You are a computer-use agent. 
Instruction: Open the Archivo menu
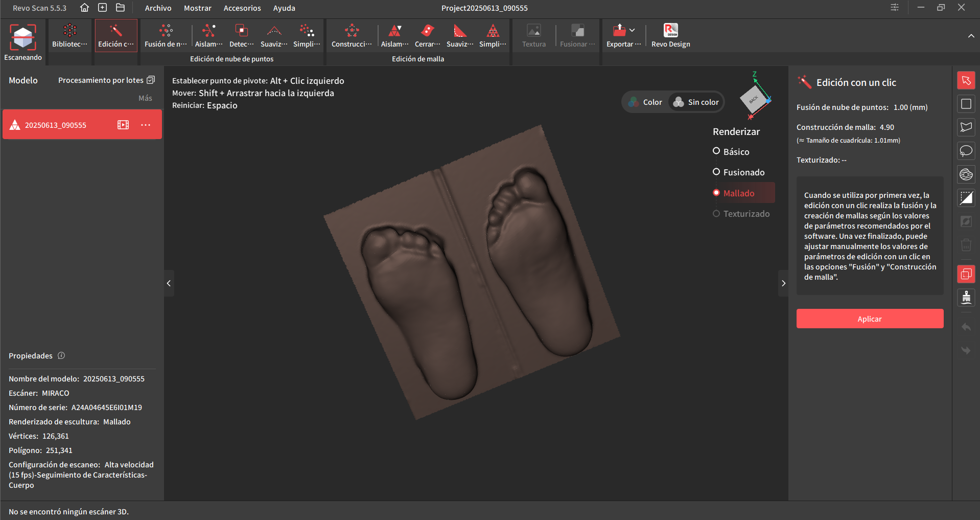click(158, 8)
